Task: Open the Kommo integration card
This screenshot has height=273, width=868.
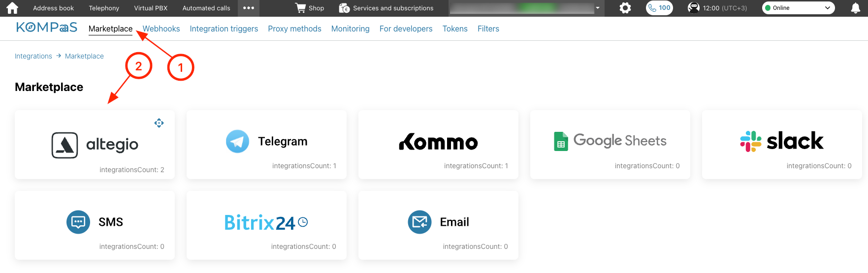Action: 438,145
